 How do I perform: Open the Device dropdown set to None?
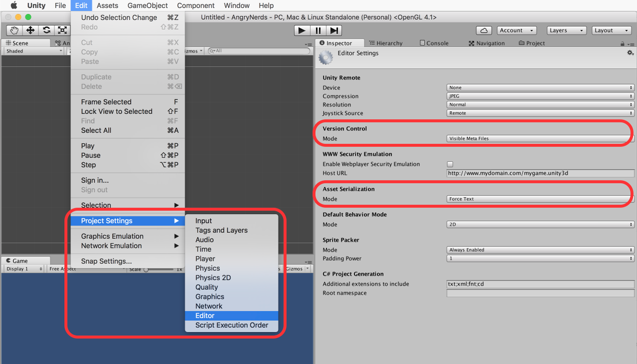click(540, 88)
